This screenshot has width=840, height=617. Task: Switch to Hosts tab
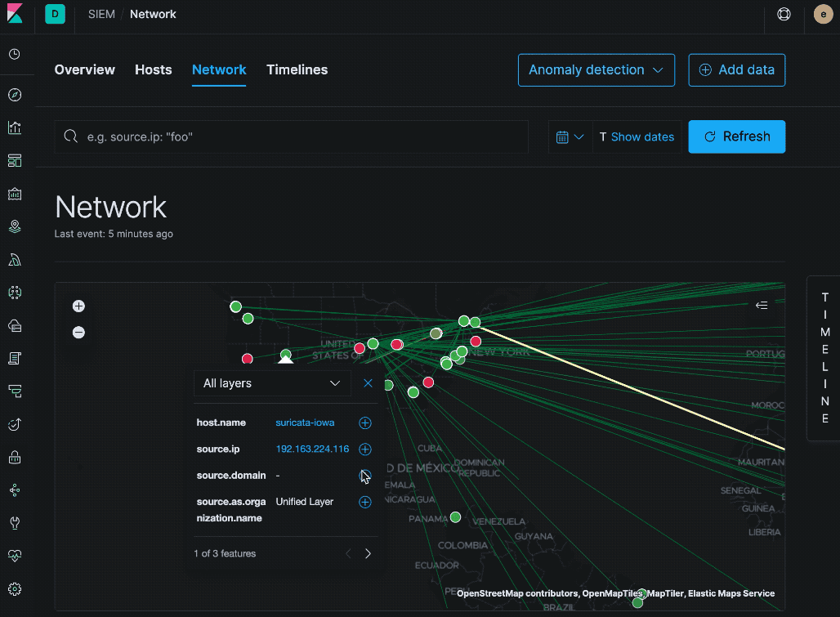click(x=154, y=69)
